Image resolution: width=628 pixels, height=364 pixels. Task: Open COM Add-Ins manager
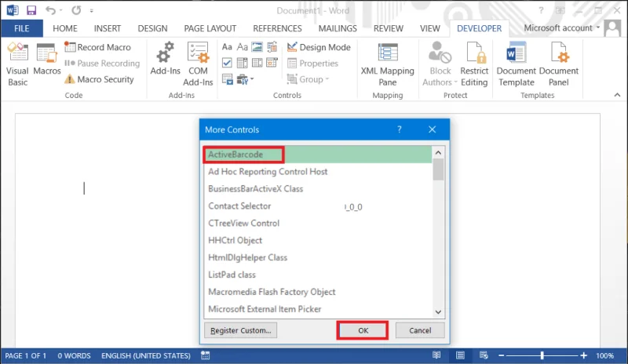pyautogui.click(x=198, y=64)
